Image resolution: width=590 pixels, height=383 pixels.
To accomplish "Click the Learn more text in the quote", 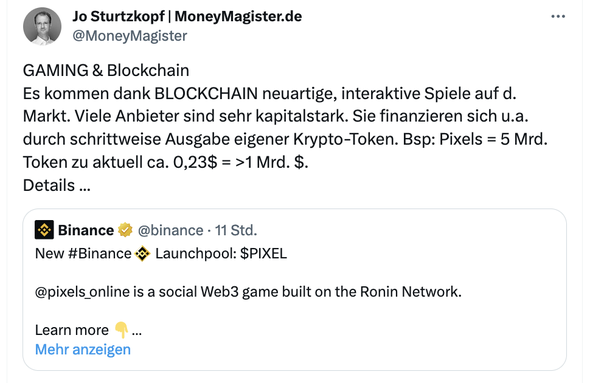I will tap(72, 330).
